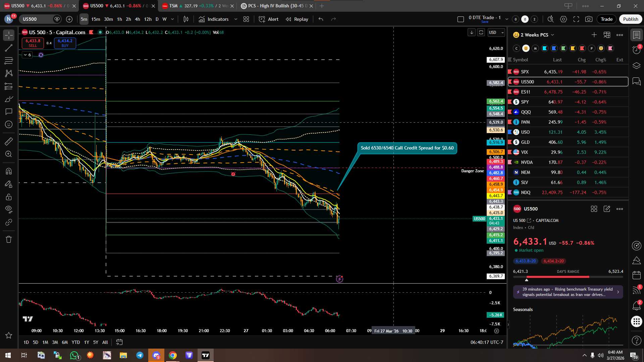Open the layout grid templates icon
This screenshot has width=644, height=362.
pyautogui.click(x=246, y=19)
